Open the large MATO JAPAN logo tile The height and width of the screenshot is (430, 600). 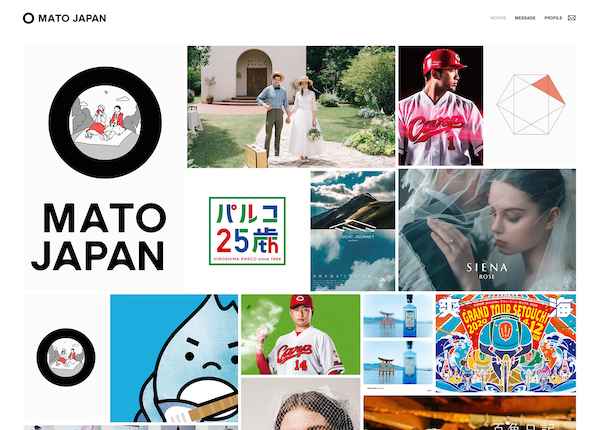[104, 168]
